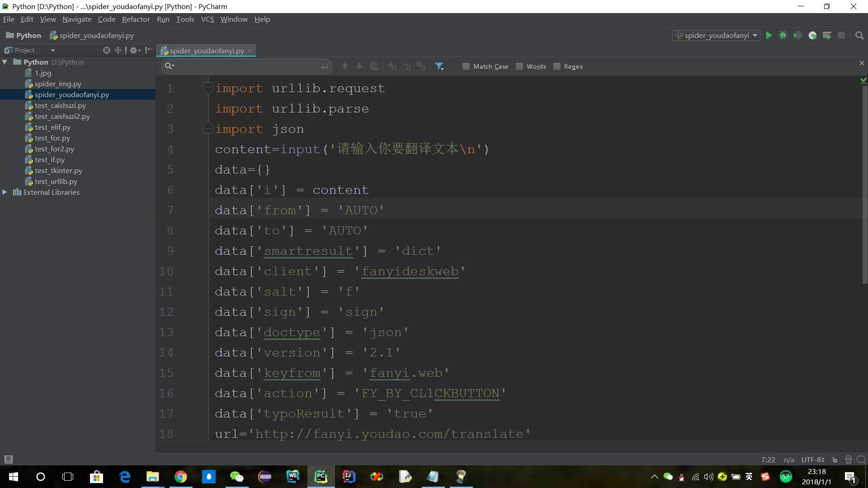
Task: Click select all occurrences icon
Action: [x=421, y=66]
